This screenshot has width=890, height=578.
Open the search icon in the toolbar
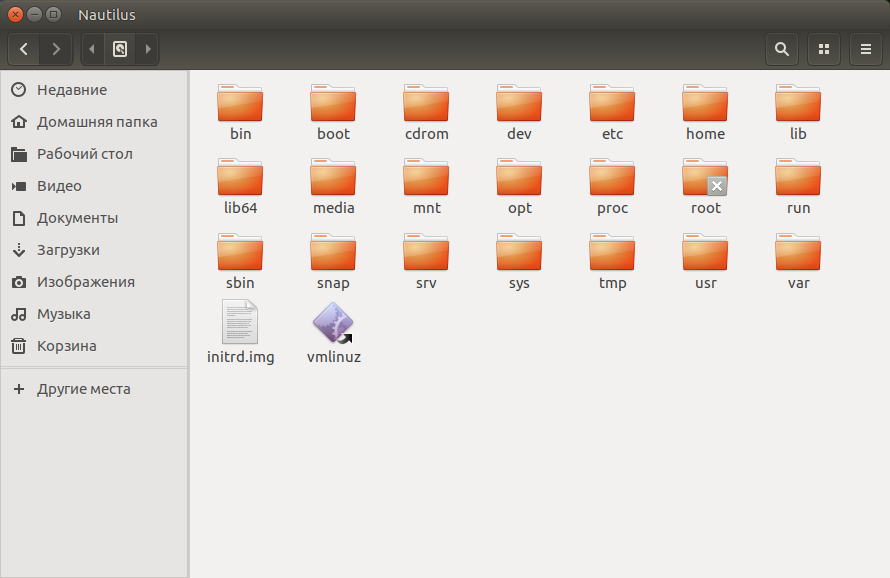tap(781, 49)
